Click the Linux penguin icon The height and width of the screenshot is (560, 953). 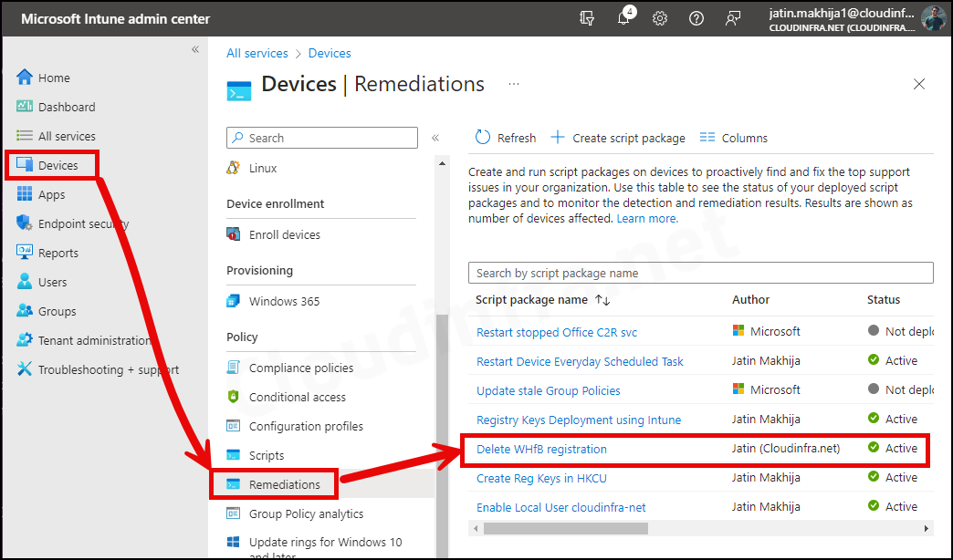click(234, 168)
